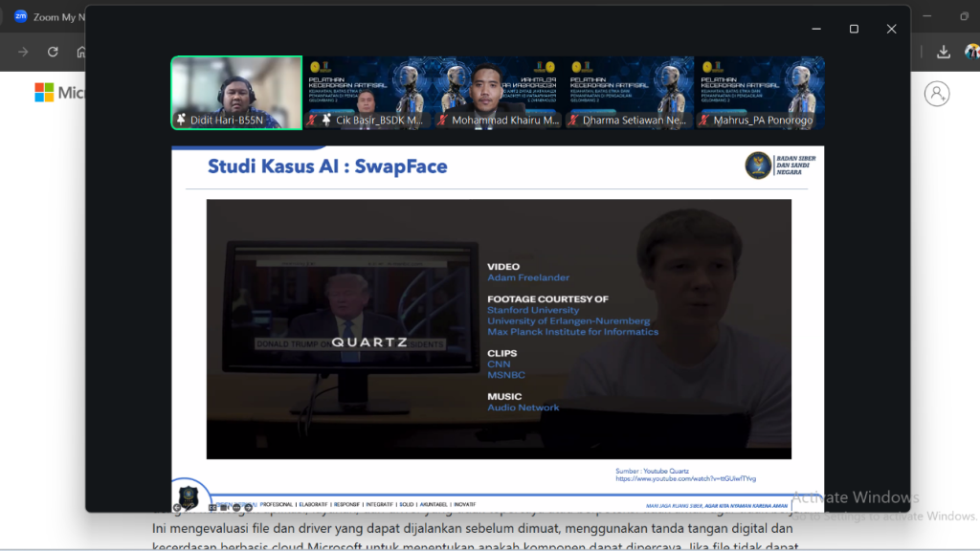Image resolution: width=980 pixels, height=551 pixels.
Task: Click muted microphone icon on Mahrus_PA Ponorogo tile
Action: click(x=704, y=120)
